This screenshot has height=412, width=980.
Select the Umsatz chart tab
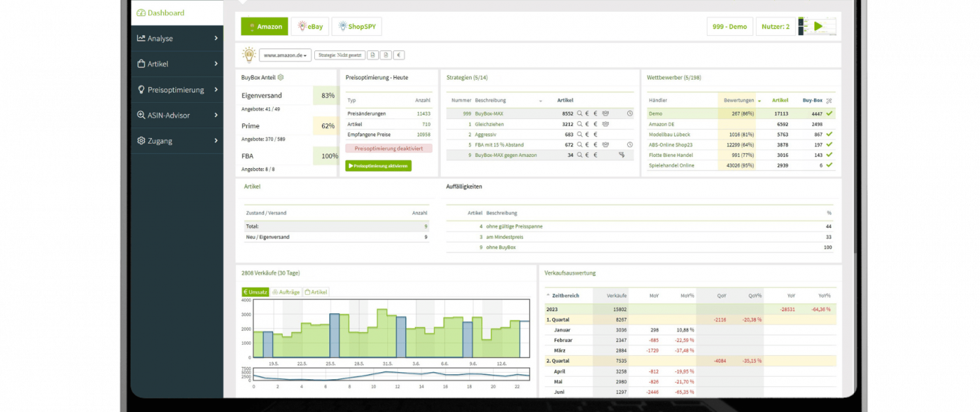pyautogui.click(x=255, y=292)
